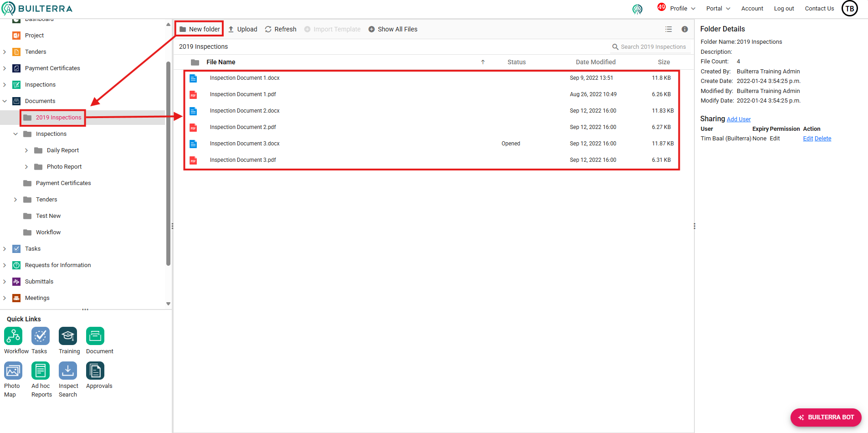Click the PDF icon of Inspection Document 3.pdf

coord(193,160)
